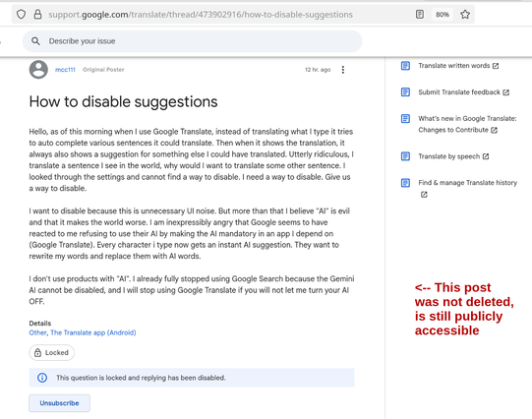Click the info icon in locked notice
This screenshot has height=419, width=532.
(42, 378)
